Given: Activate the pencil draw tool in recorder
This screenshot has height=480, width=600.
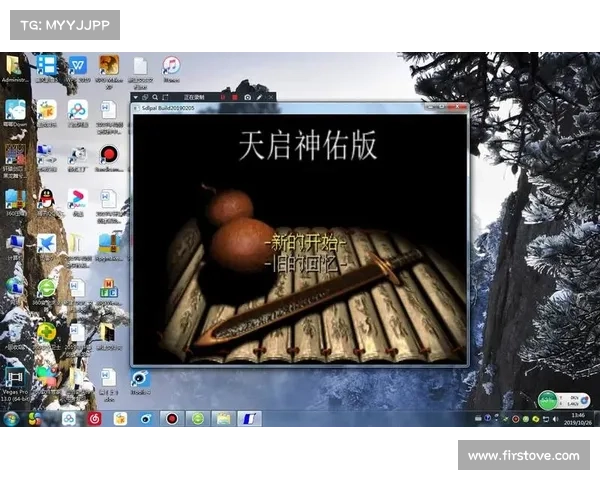Looking at the screenshot, I should 259,97.
